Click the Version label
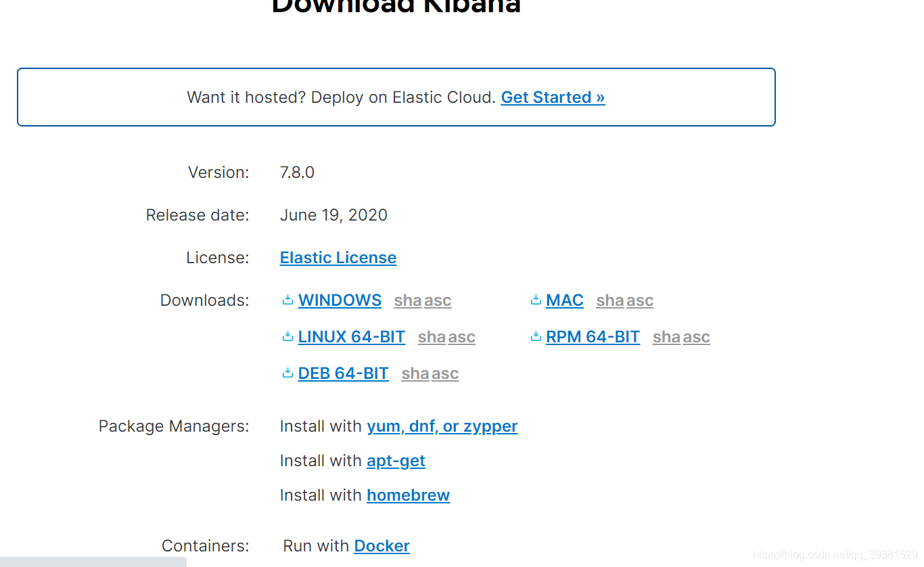The width and height of the screenshot is (924, 567). click(x=218, y=173)
